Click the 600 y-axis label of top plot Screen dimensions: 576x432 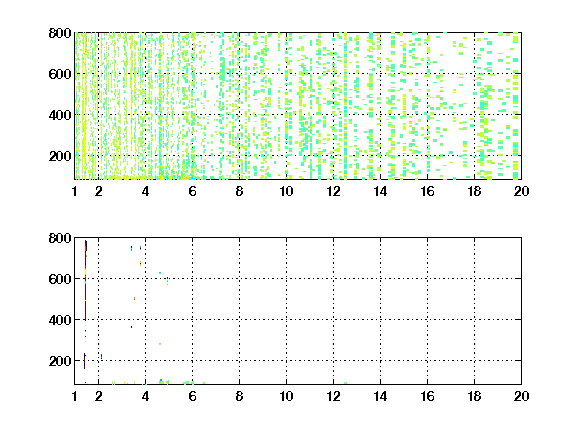(x=60, y=74)
